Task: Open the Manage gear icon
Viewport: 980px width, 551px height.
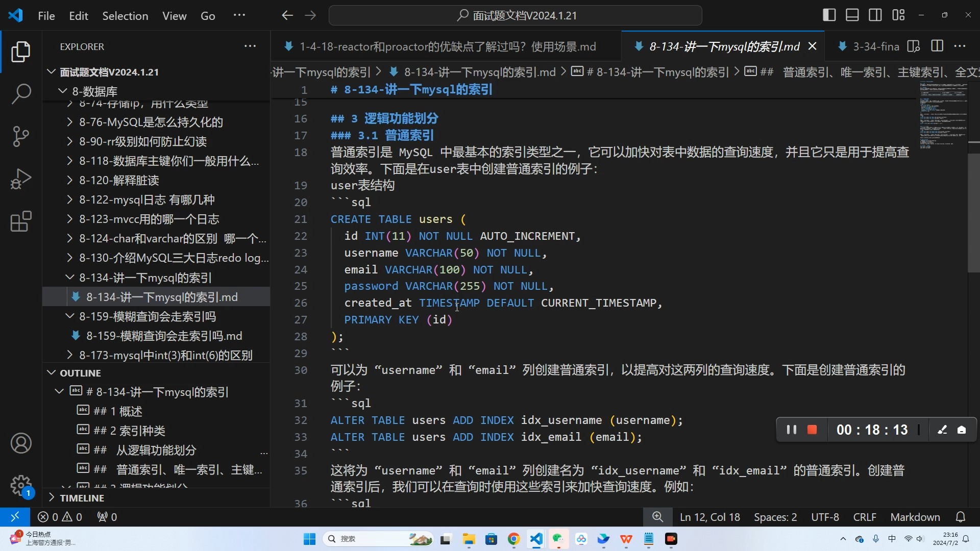Action: pyautogui.click(x=21, y=485)
